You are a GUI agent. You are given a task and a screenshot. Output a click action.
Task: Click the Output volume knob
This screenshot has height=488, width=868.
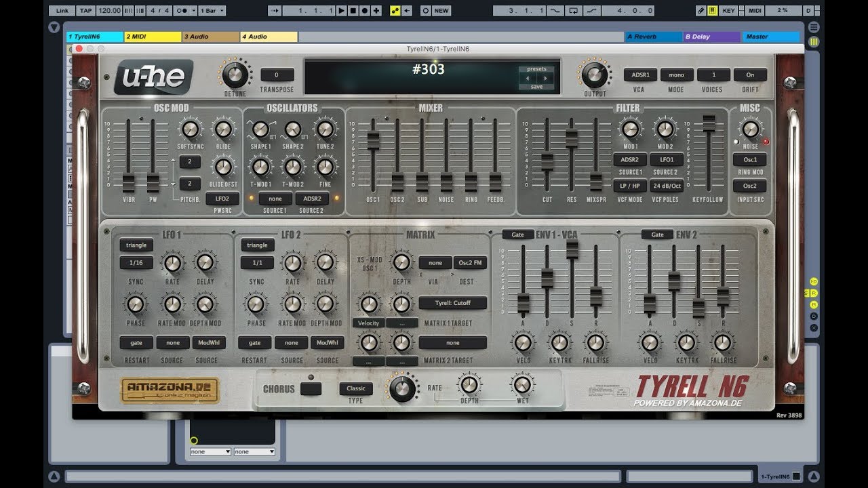[595, 75]
